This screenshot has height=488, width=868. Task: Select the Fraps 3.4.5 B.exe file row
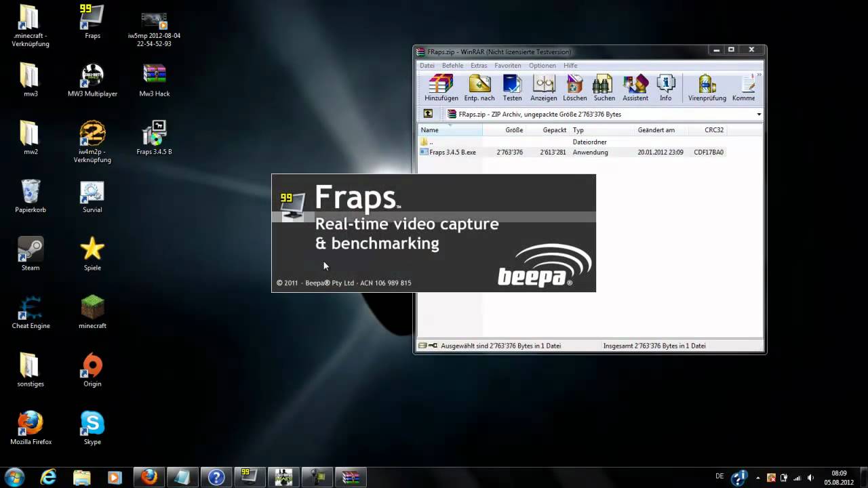573,152
